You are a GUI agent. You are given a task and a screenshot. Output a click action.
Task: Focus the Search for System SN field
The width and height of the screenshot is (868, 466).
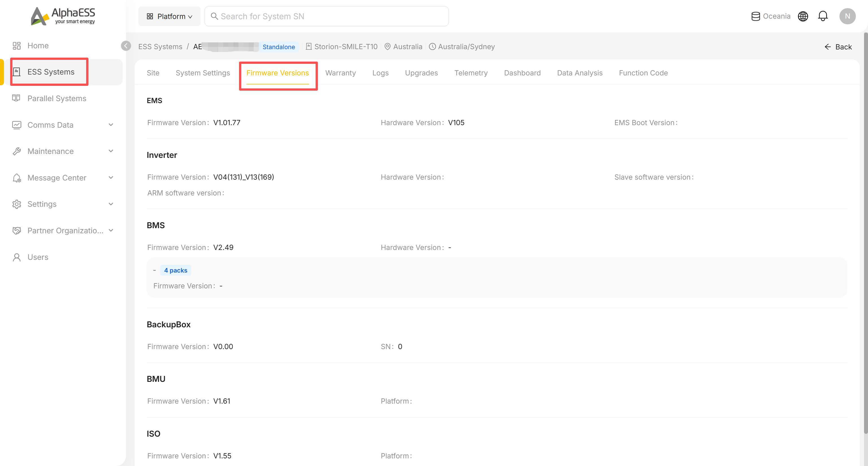tap(327, 16)
